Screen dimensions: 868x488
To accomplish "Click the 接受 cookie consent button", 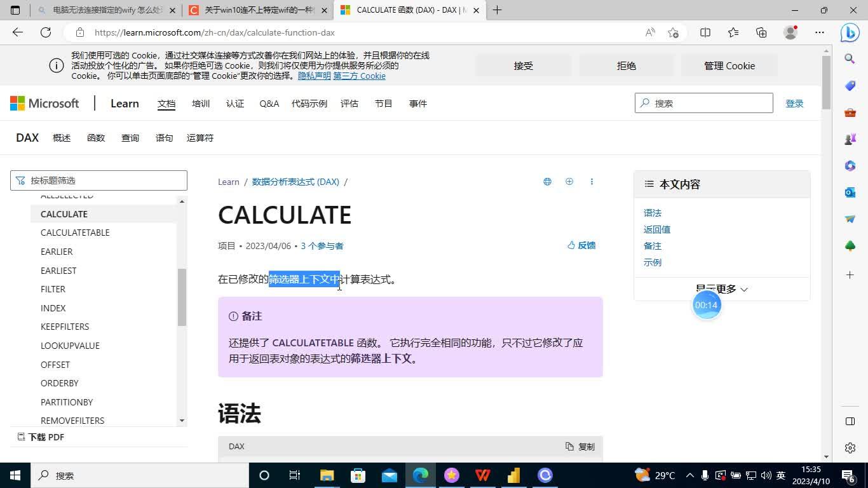I will (x=523, y=65).
